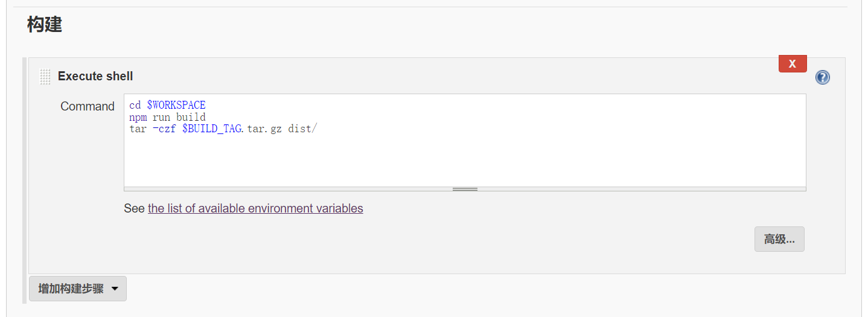Screen dimensions: 868x317
Task: Click the 高级... advanced button
Action: point(779,239)
